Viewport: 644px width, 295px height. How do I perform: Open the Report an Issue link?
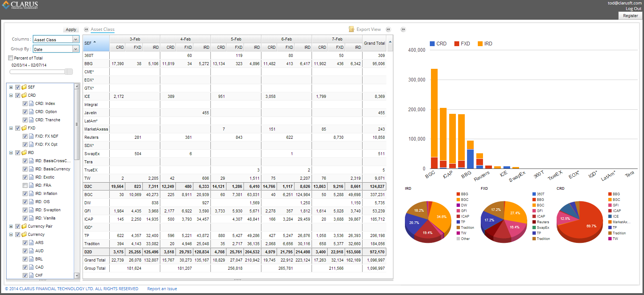162,289
